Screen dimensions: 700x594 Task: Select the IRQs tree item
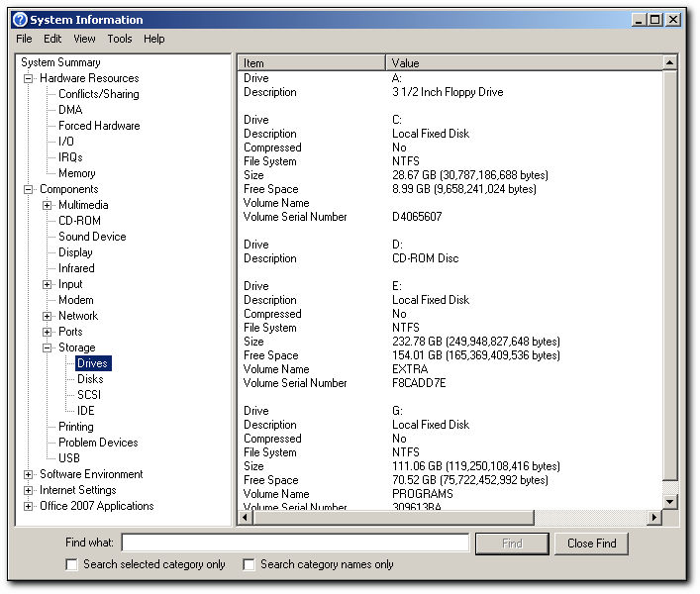tap(70, 157)
